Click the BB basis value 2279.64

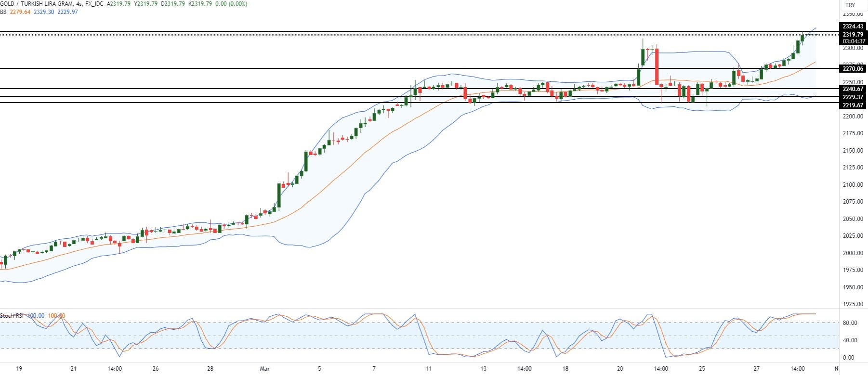click(x=21, y=12)
